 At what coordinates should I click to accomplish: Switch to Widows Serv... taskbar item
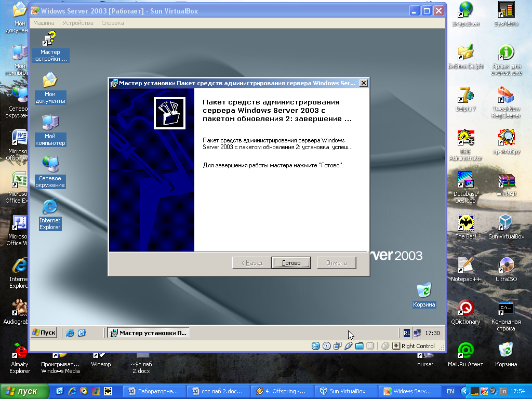(409, 391)
